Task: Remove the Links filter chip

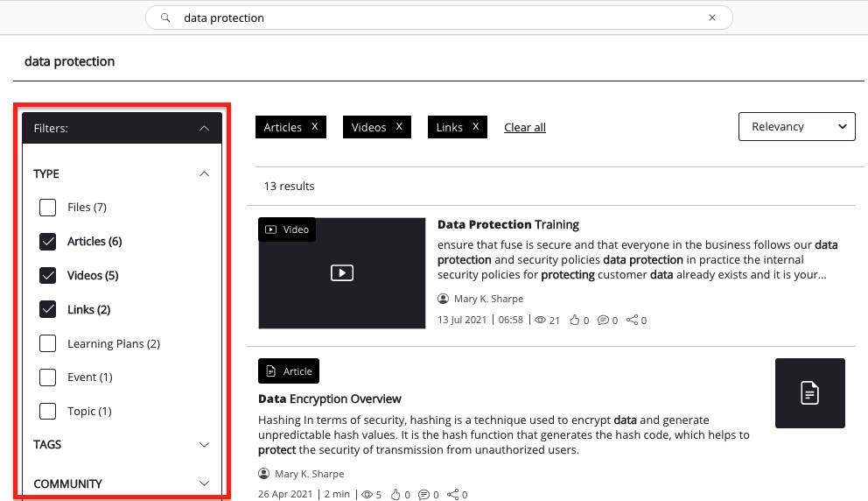Action: pyautogui.click(x=475, y=127)
